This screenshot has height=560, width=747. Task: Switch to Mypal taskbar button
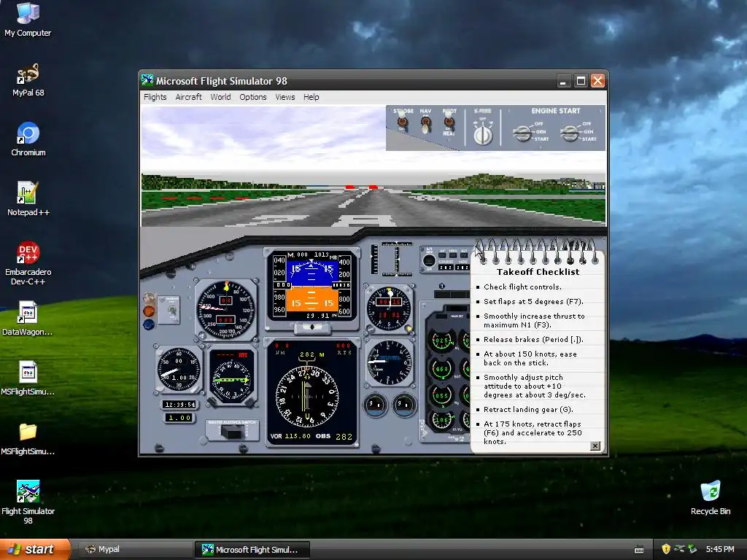pyautogui.click(x=134, y=550)
